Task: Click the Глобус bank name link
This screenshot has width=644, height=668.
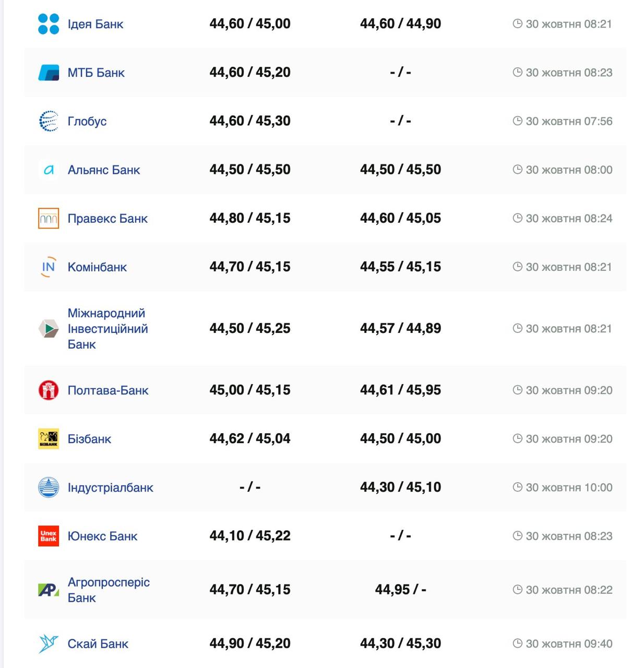Action: click(x=87, y=122)
